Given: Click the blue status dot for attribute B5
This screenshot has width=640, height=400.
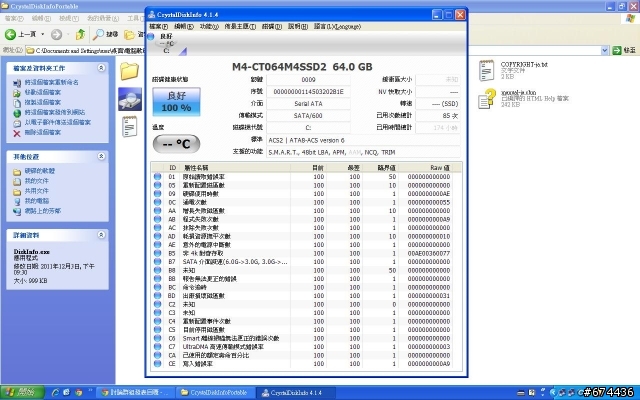Looking at the screenshot, I should pos(157,253).
